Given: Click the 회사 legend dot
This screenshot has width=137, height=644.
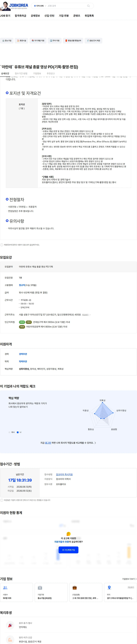Looking at the screenshot, I should tap(9, 432).
